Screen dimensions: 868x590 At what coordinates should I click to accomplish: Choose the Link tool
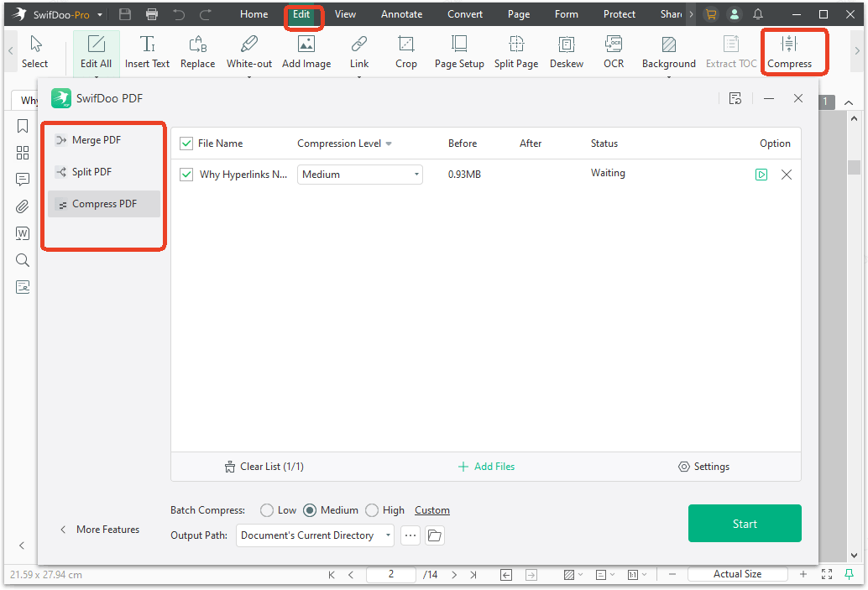point(359,51)
